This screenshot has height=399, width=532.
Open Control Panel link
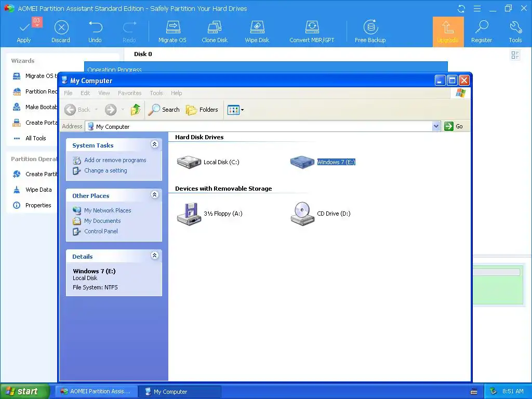pos(101,231)
